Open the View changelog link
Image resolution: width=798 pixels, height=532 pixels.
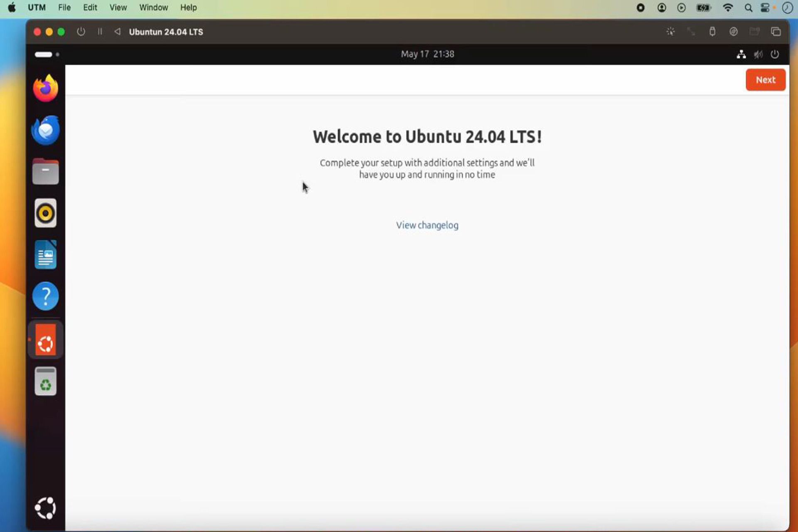(427, 225)
